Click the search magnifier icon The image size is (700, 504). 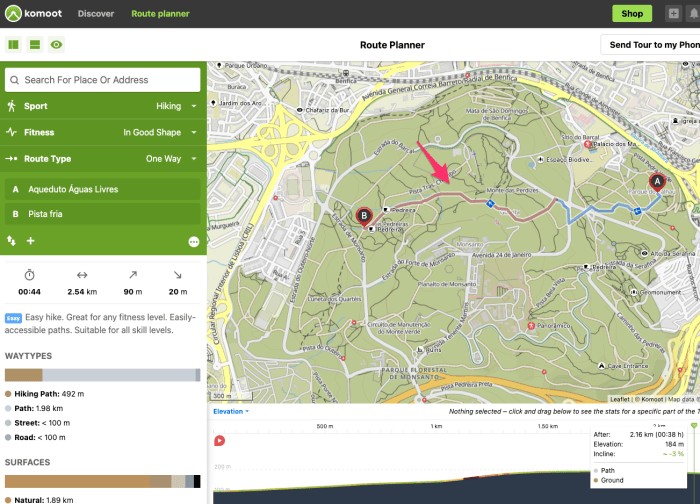coord(14,80)
